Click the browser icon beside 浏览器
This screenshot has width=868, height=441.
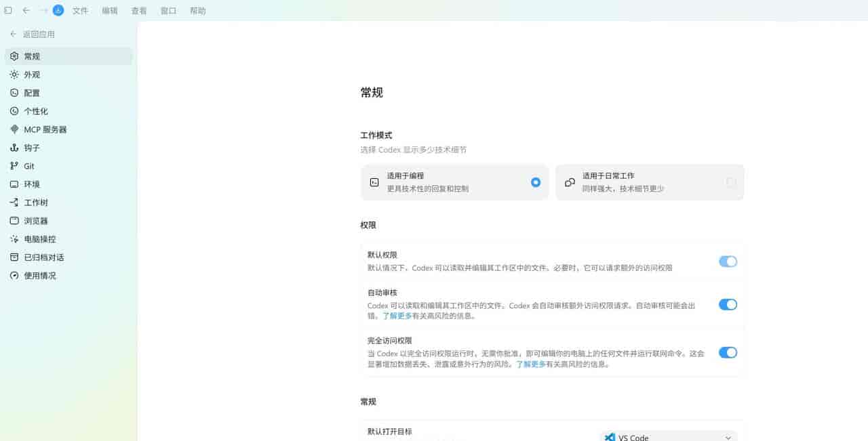point(14,221)
